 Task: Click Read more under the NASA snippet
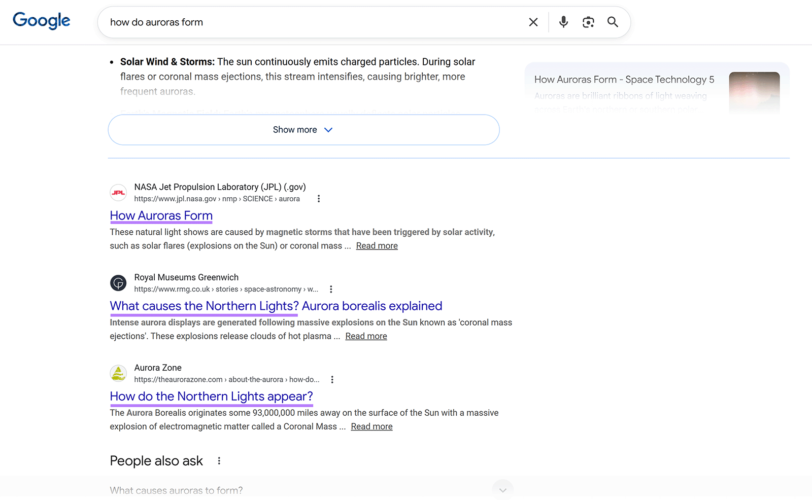(377, 245)
